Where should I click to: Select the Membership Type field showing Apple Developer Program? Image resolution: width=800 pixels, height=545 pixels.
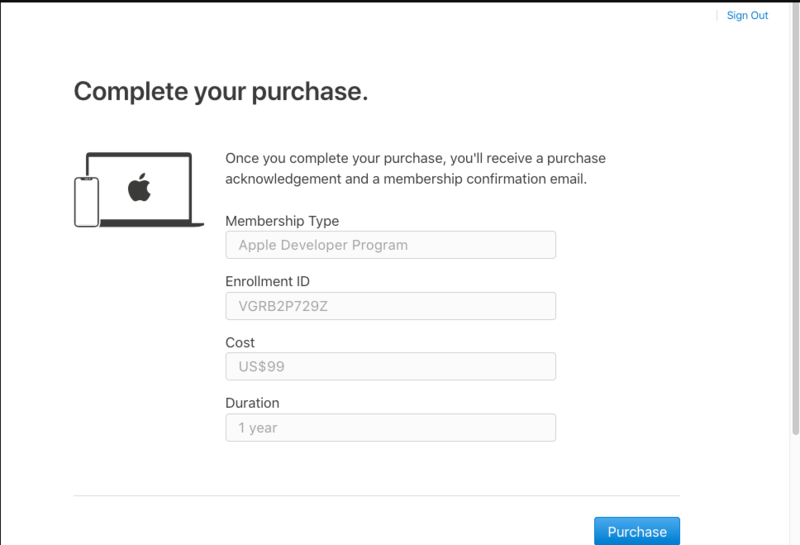(x=390, y=245)
